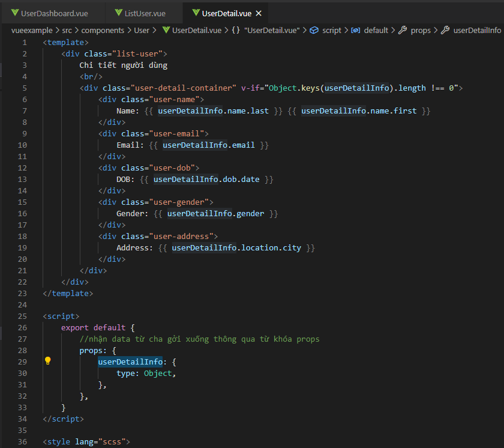504x448 pixels.
Task: Select the UserDetail.vue tab
Action: (226, 13)
